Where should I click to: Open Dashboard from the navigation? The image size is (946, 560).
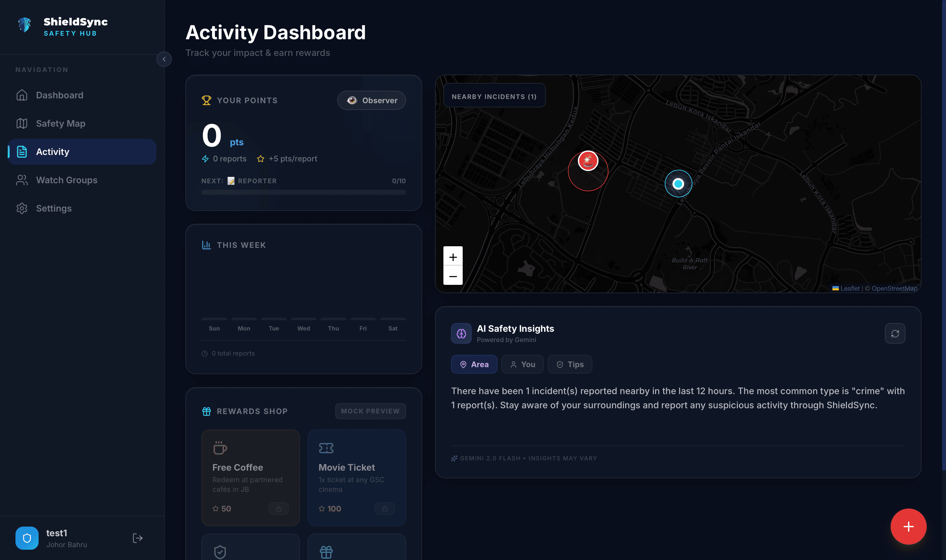tap(59, 95)
